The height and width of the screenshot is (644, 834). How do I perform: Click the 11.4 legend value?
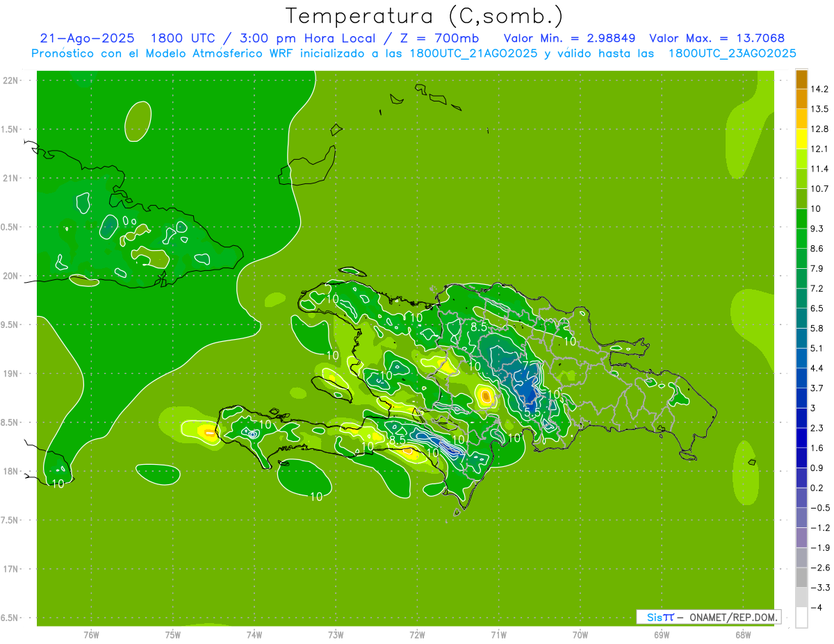point(819,169)
